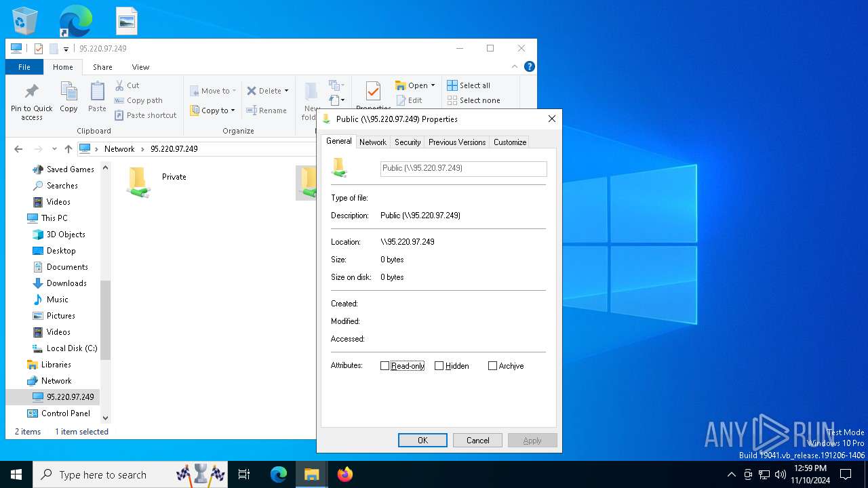Viewport: 868px width, 488px height.
Task: Open Windows Start menu
Action: click(x=16, y=474)
